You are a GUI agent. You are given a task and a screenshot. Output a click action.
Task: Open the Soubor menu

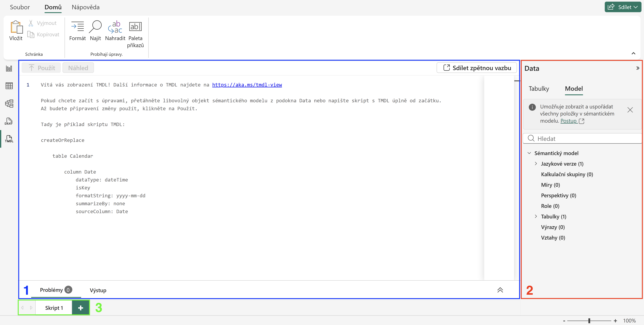20,7
